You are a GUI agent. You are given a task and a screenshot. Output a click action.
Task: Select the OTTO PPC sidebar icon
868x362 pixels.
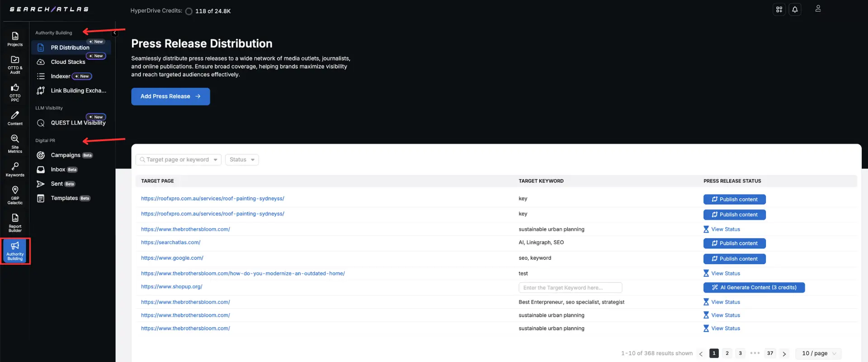pyautogui.click(x=15, y=92)
